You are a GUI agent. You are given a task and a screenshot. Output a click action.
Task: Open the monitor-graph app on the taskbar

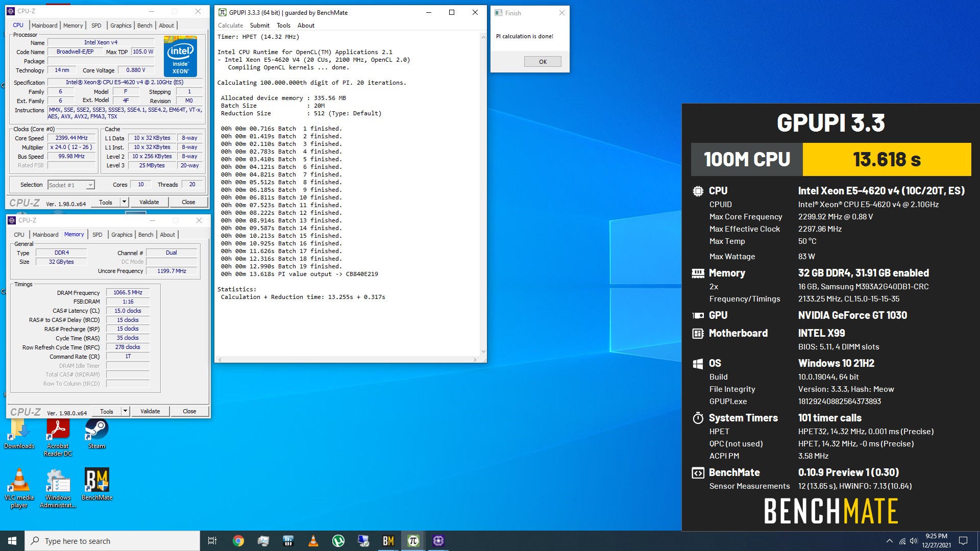(263, 541)
